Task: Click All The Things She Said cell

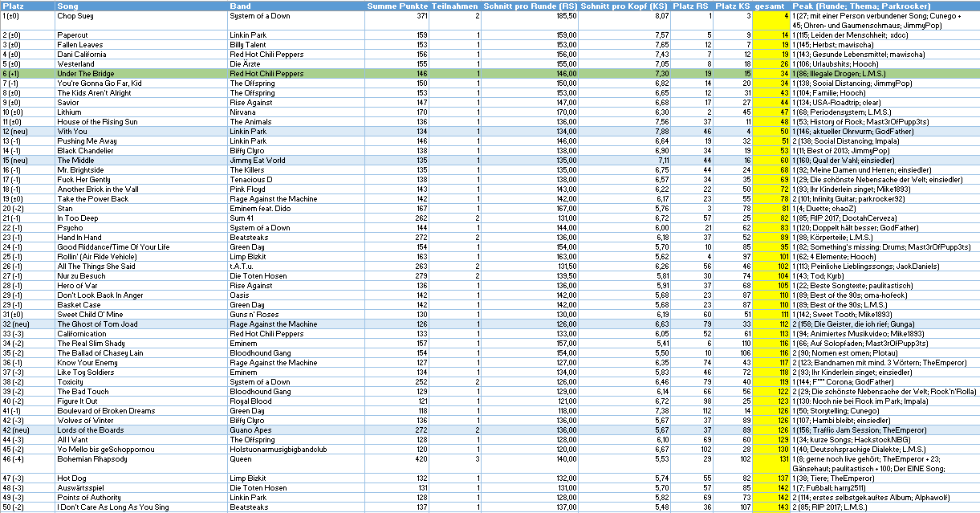Action: (141, 267)
